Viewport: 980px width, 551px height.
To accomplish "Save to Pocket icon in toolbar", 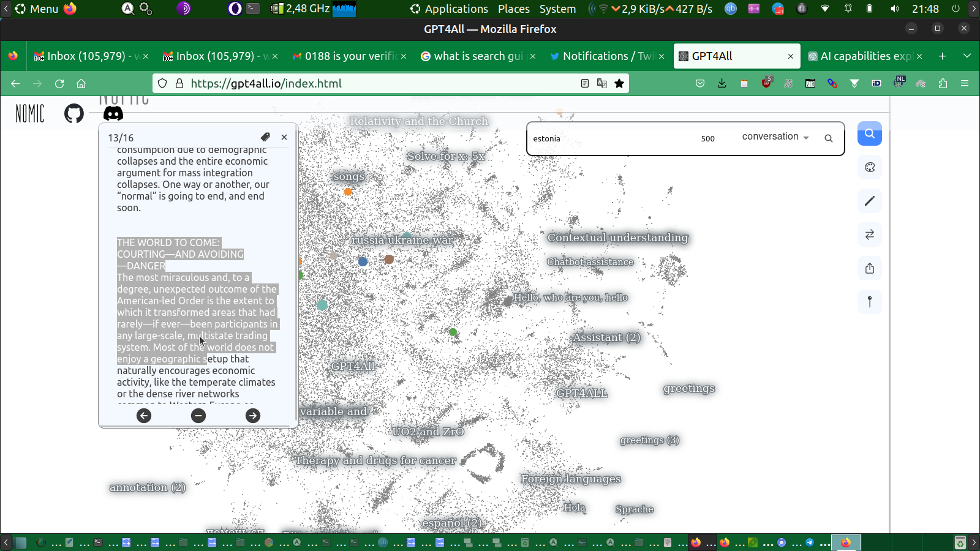I will click(x=700, y=83).
